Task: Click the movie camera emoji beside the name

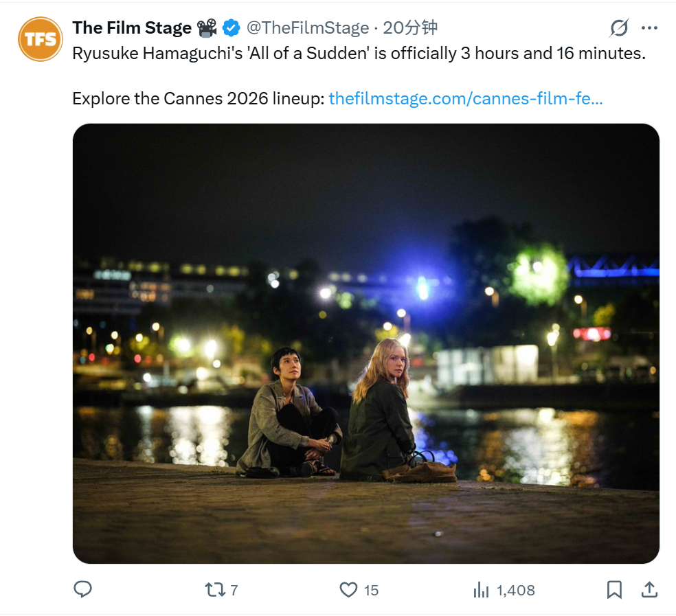Action: 207,28
